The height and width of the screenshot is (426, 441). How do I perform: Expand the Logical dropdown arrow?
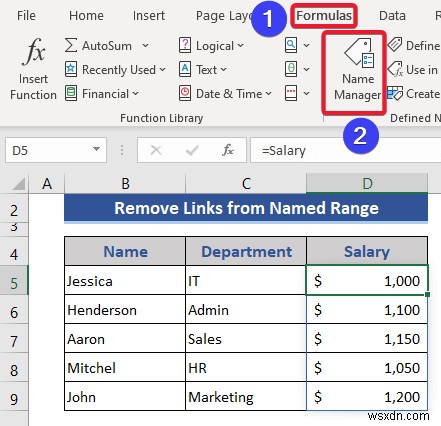pyautogui.click(x=241, y=45)
